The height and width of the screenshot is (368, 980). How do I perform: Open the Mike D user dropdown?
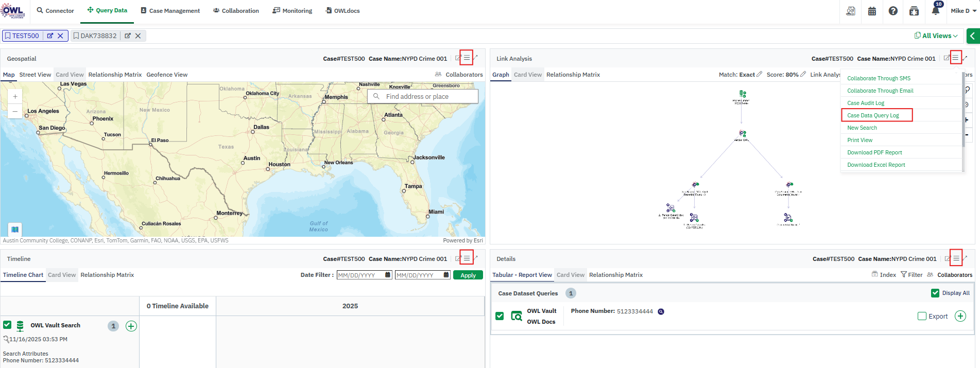(963, 11)
